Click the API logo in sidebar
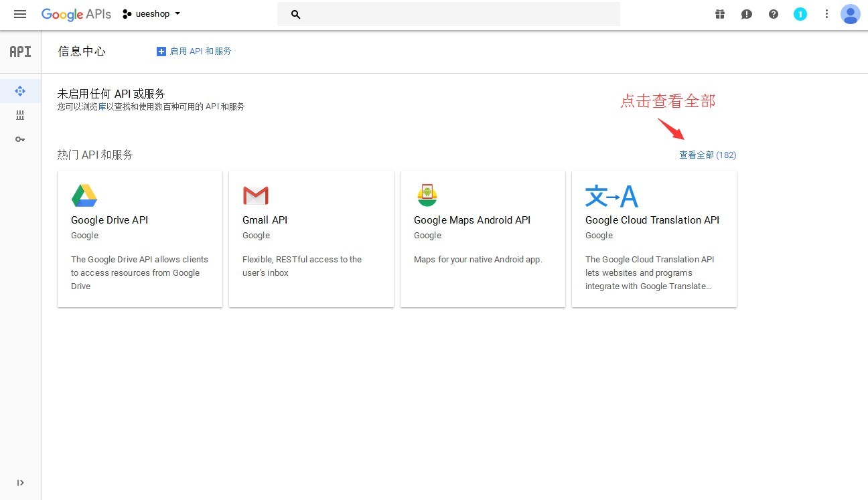The image size is (868, 500). click(x=20, y=52)
